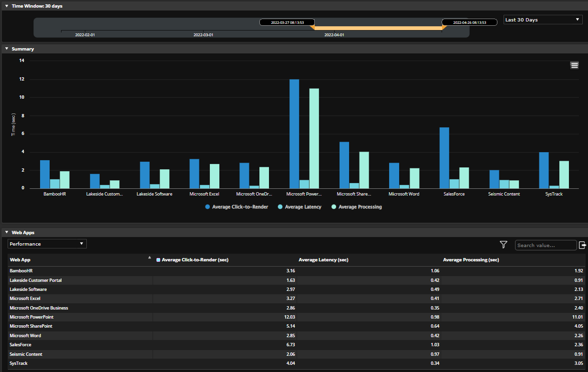Screen dimensions: 588x372
Task: Click Microsoft PowerPoint Average Processing bar
Action: pyautogui.click(x=314, y=138)
